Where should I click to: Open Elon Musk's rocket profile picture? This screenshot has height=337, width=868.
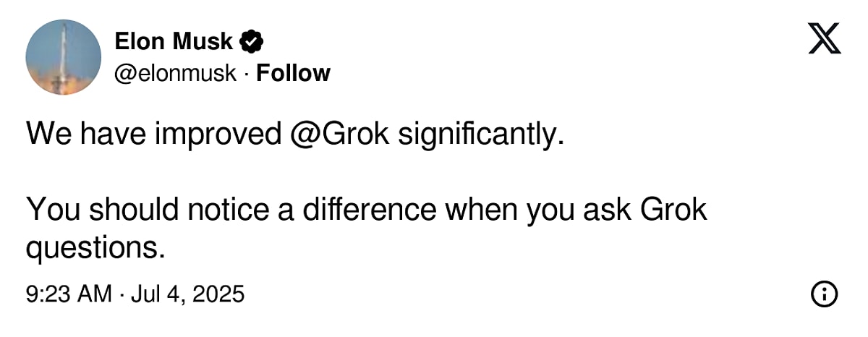point(63,57)
